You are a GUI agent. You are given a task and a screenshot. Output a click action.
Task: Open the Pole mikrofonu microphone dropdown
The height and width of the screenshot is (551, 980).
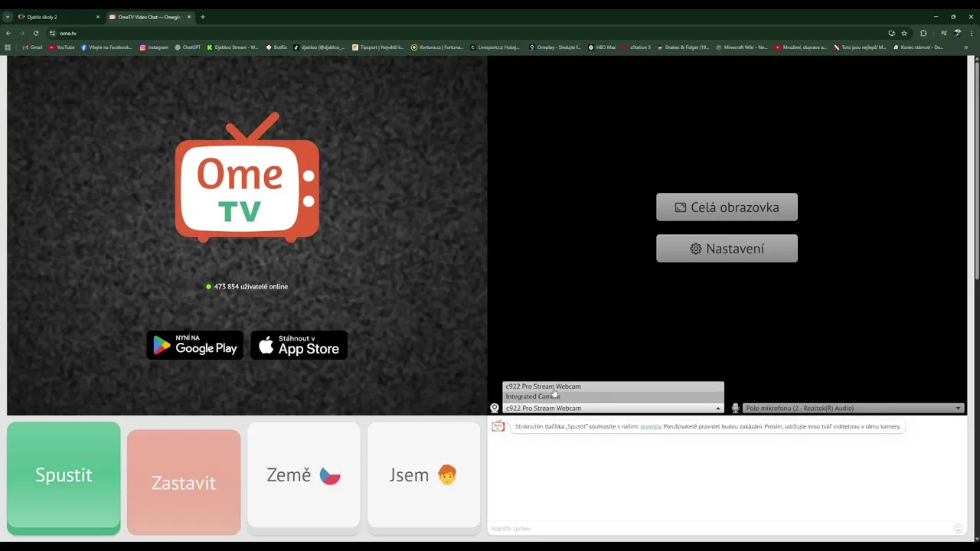(853, 408)
